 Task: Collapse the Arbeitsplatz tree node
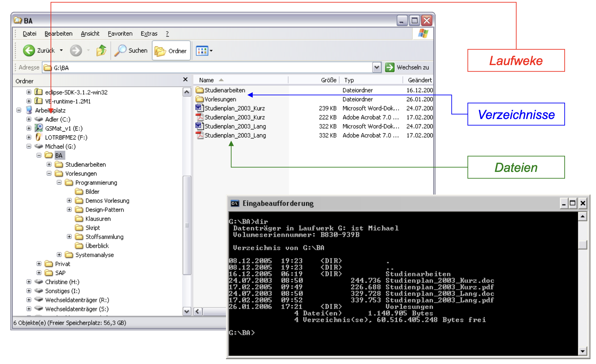click(19, 110)
